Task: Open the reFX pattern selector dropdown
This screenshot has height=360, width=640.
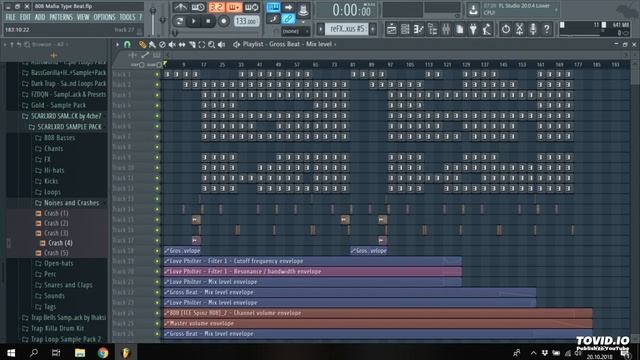Action: pos(346,29)
